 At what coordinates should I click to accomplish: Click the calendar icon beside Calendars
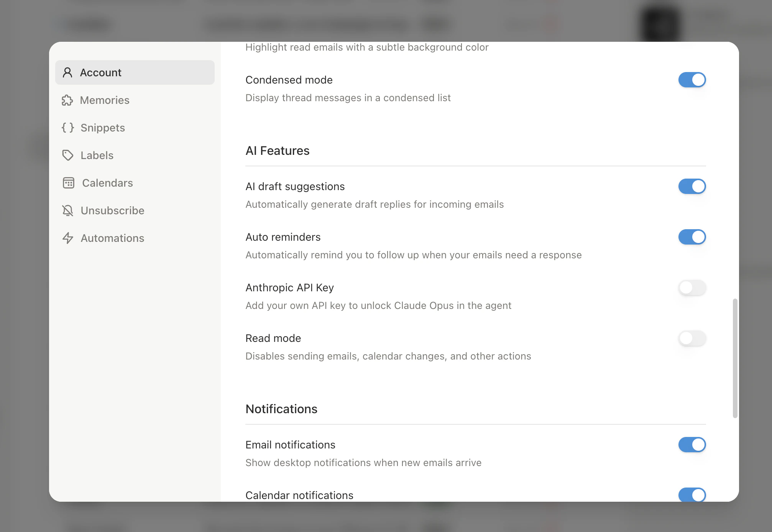click(x=69, y=183)
